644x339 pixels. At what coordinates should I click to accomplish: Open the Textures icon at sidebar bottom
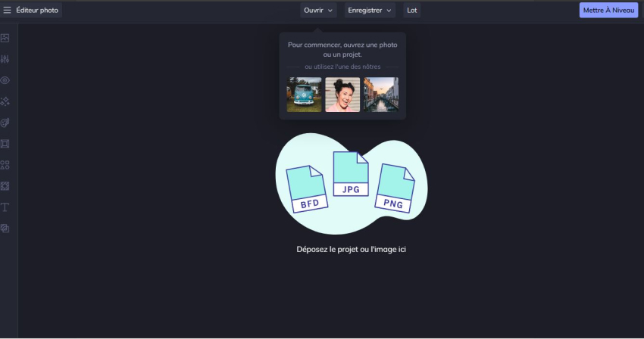coord(5,228)
